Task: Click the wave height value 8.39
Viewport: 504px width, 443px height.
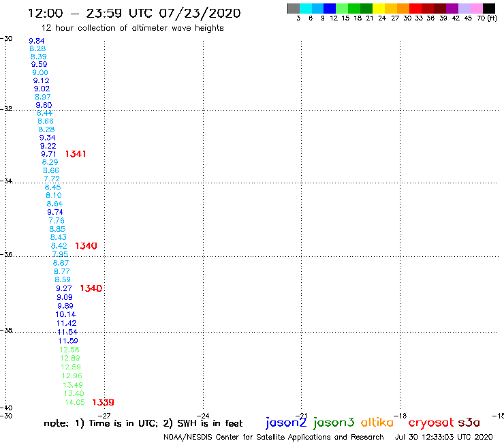Action: click(x=39, y=57)
